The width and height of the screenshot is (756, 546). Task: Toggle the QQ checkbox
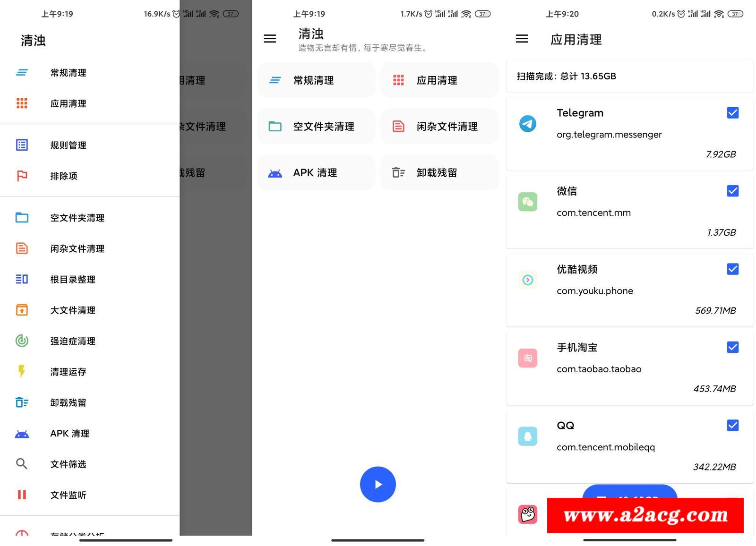click(732, 426)
